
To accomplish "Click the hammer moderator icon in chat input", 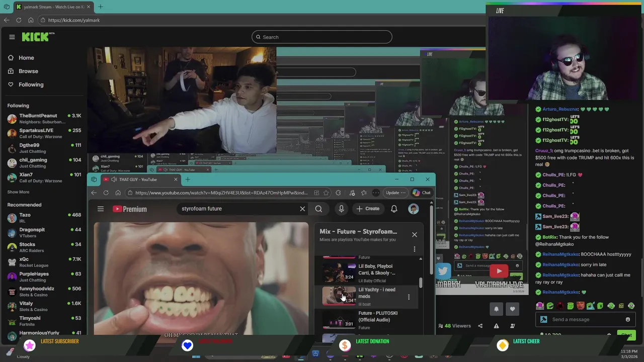I will coord(543,319).
